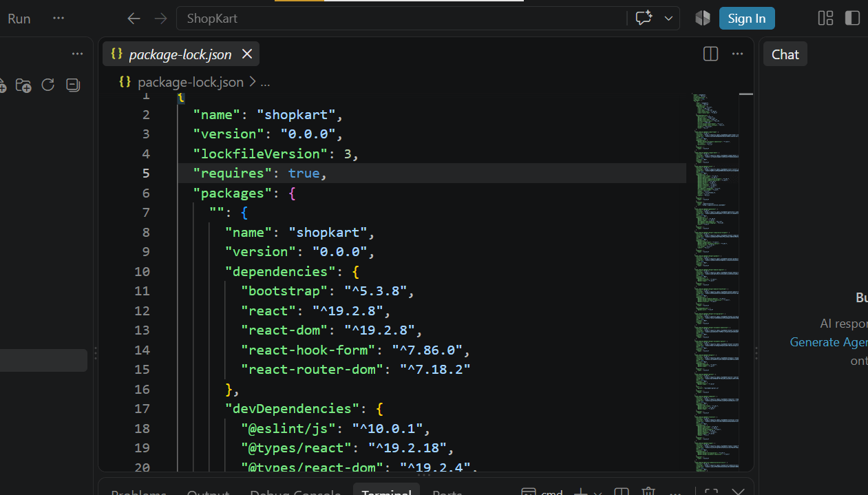
Task: Click line number 17 in the gutter
Action: pyautogui.click(x=142, y=408)
